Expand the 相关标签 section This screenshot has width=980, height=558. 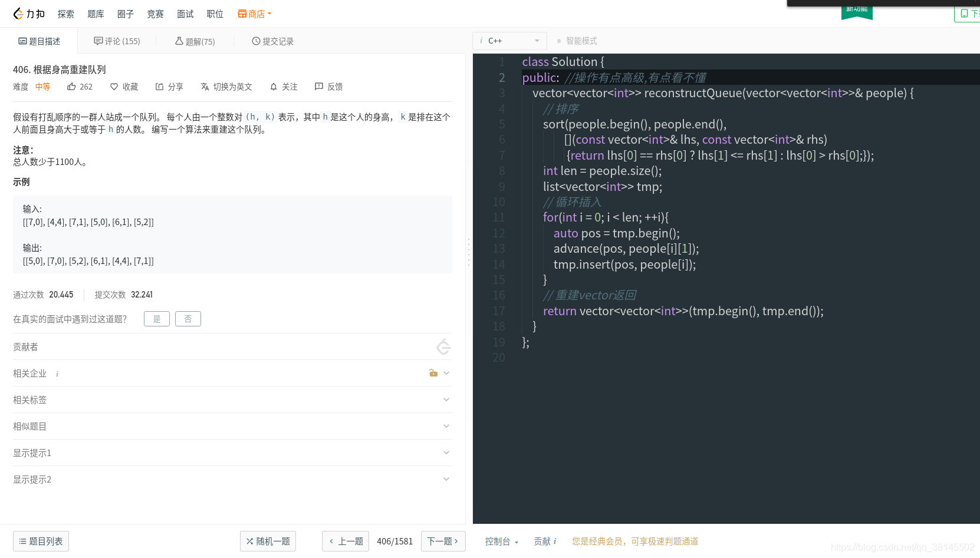(x=446, y=399)
